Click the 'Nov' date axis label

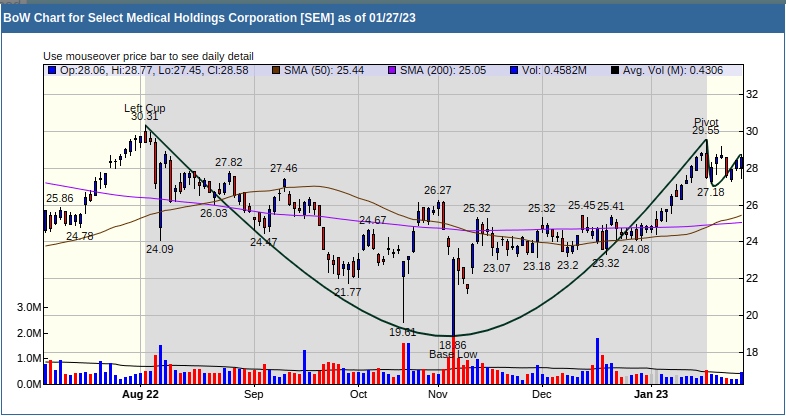[x=438, y=394]
